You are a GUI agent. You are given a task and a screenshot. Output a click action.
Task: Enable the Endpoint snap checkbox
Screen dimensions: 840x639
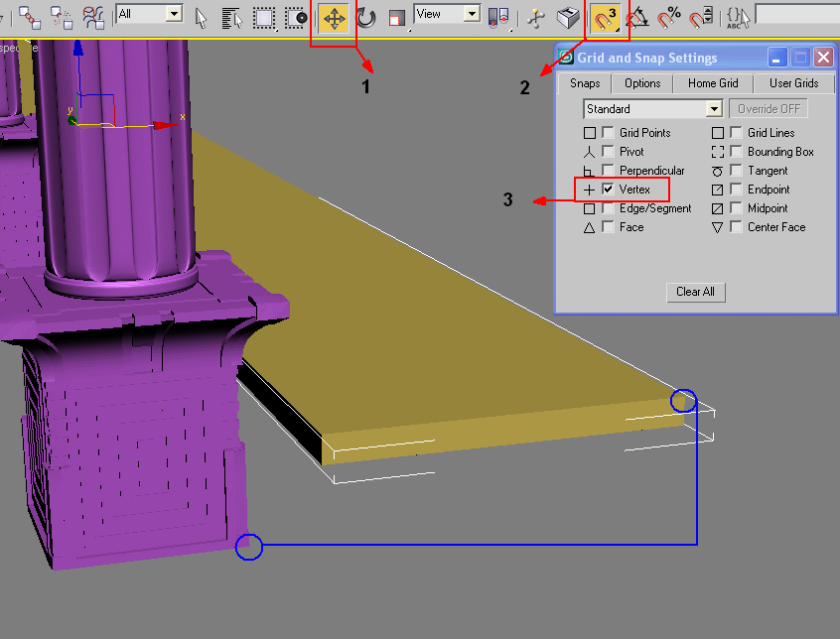click(736, 190)
